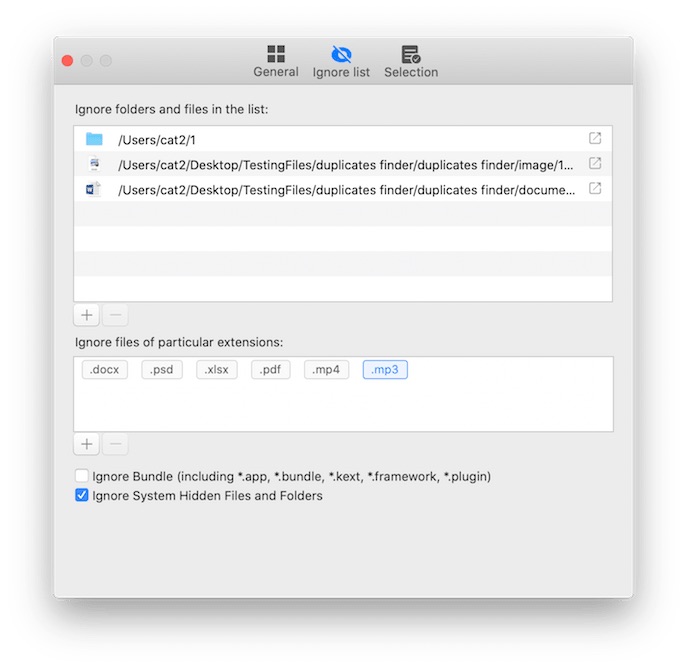Add a new ignored file extension
Viewport: 687px width, 669px height.
[x=87, y=444]
